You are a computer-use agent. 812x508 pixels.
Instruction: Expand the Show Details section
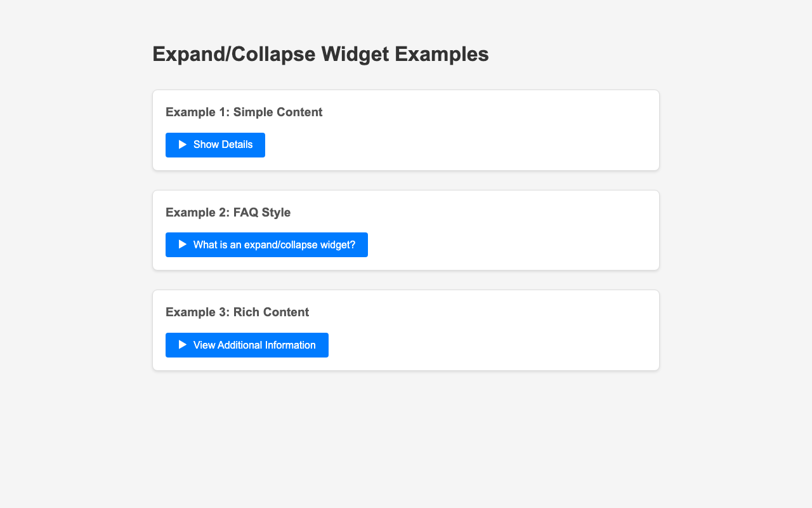[222, 145]
